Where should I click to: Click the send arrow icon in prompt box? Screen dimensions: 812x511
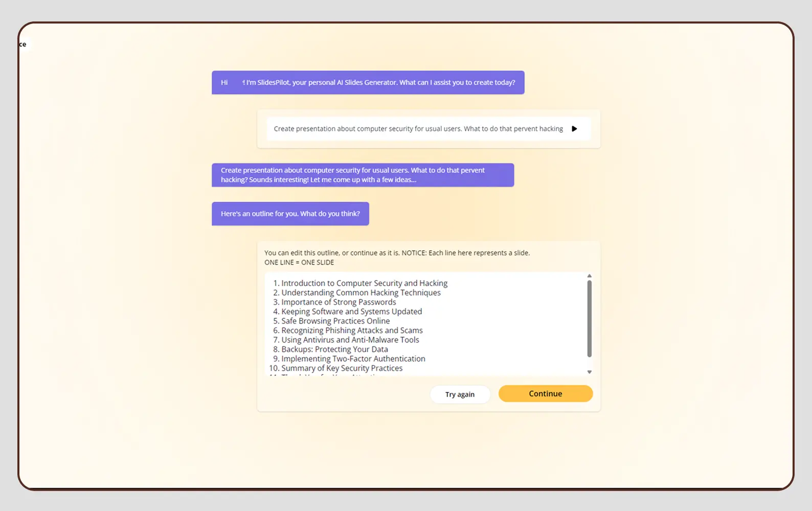(574, 129)
